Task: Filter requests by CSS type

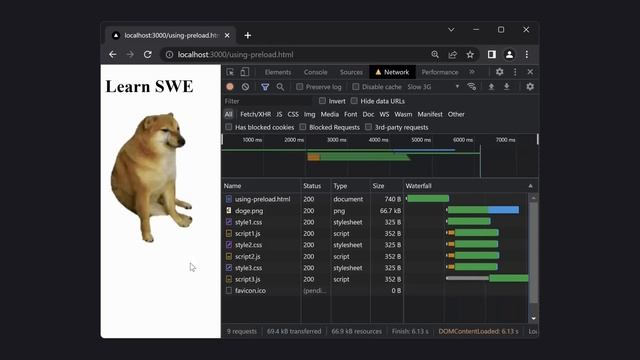Action: 293,114
